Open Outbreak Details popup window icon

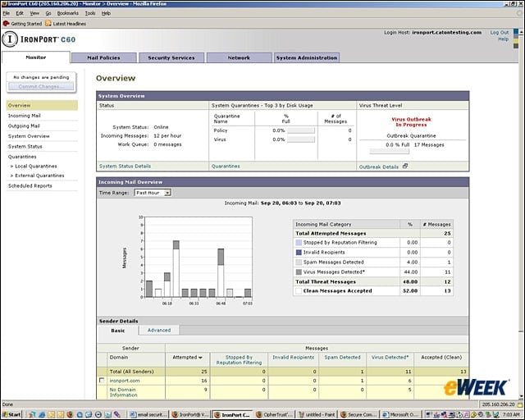(x=405, y=166)
